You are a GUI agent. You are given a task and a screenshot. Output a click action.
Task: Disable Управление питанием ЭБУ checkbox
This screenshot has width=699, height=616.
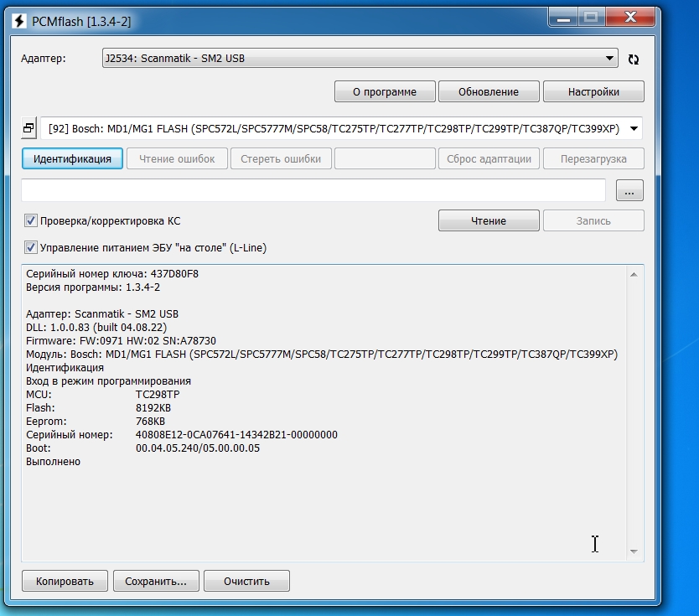click(x=31, y=248)
